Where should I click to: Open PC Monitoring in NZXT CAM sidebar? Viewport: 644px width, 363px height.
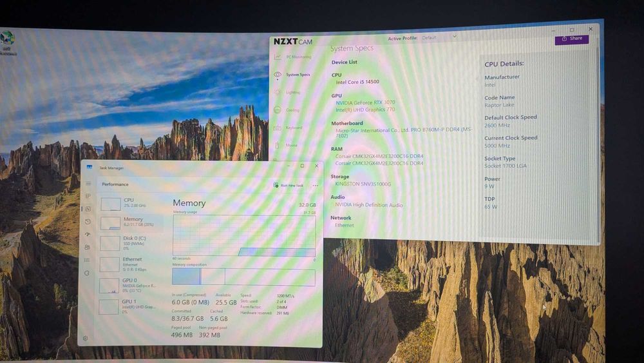point(293,57)
